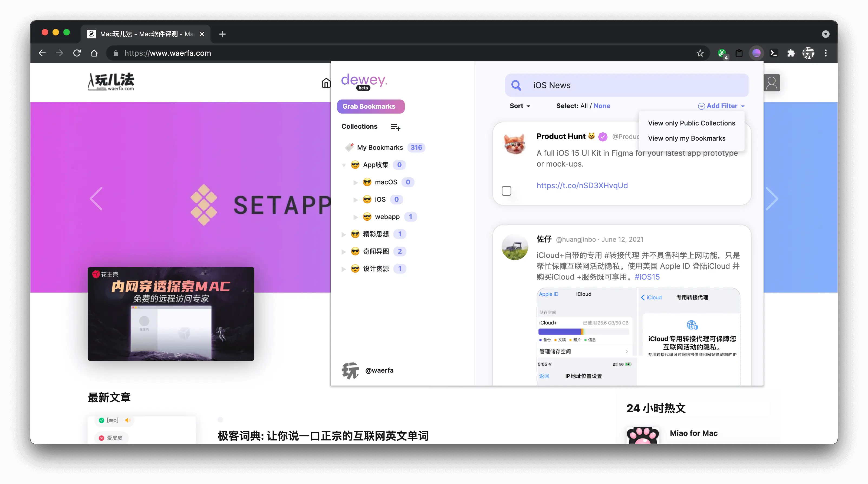Click the Product Hunt verified badge
The image size is (868, 484).
[603, 137]
